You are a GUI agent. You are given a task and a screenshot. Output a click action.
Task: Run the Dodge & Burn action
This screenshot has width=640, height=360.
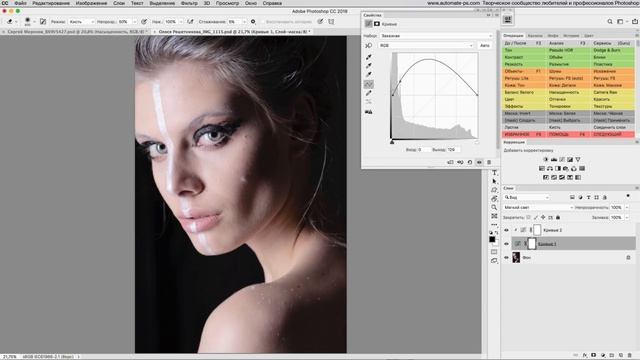pyautogui.click(x=612, y=50)
